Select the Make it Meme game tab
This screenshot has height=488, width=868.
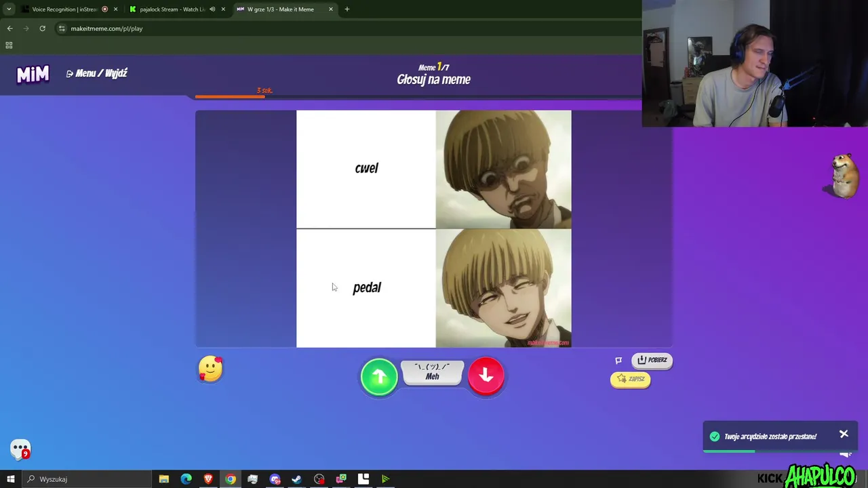pyautogui.click(x=280, y=9)
